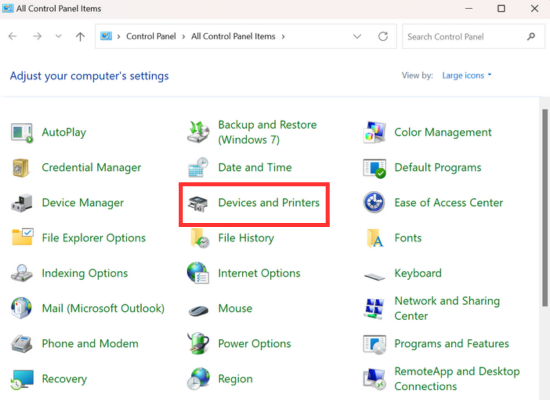Open the Devices and Printers link
This screenshot has width=550, height=400.
click(x=269, y=202)
